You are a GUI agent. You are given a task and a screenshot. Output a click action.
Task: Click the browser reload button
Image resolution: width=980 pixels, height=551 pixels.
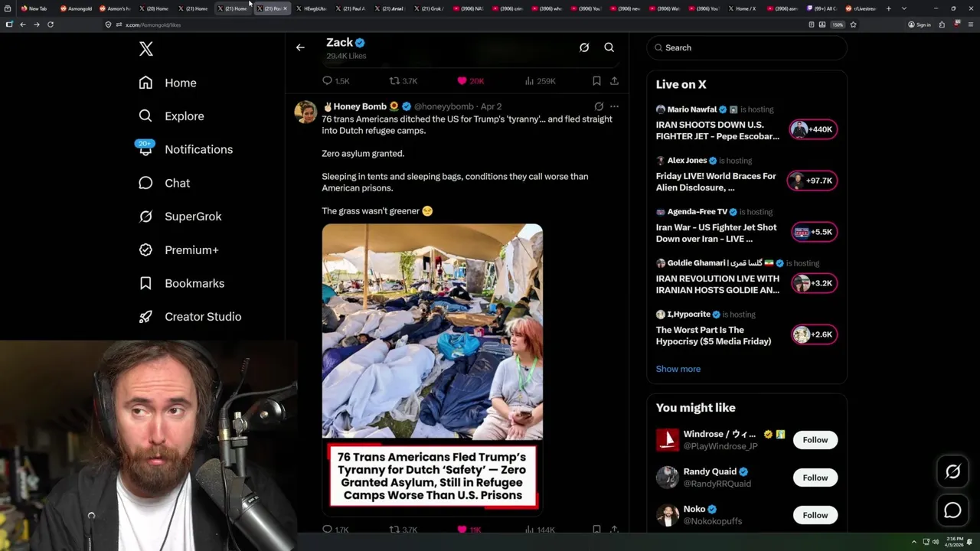pos(51,24)
